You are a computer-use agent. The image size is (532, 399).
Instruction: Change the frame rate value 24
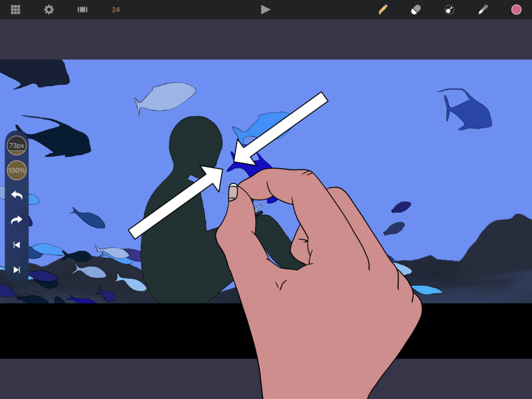[x=116, y=9]
